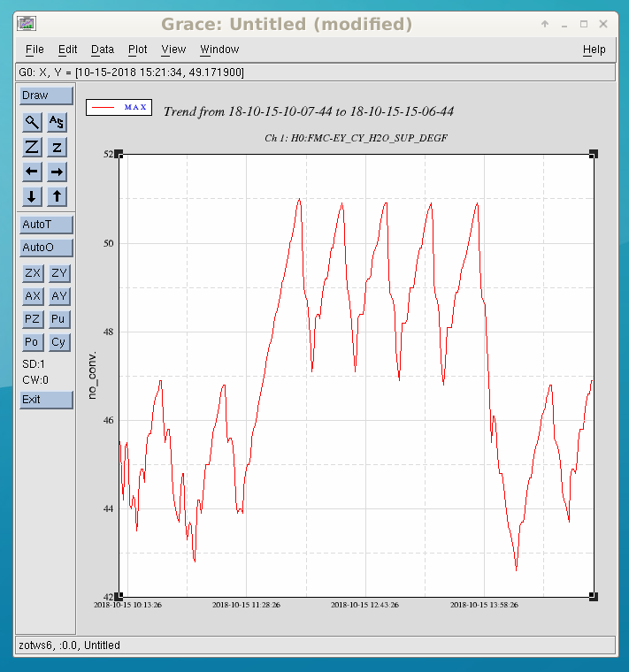Click the 'CW:0' indicator in the sidebar
The width and height of the screenshot is (629, 672).
[x=35, y=380]
